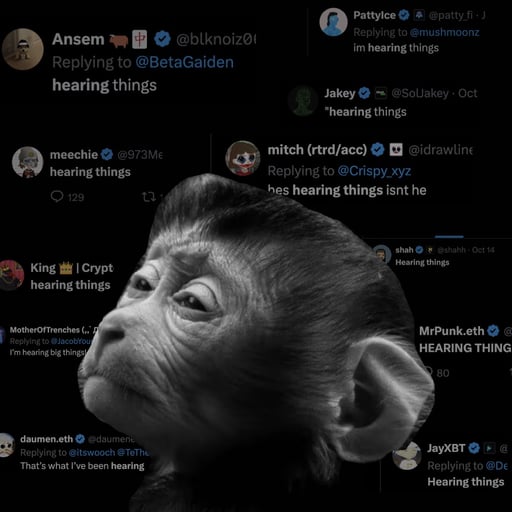Screen dimensions: 512x512
Task: Open the @shahh handle in shah's tweet
Action: tap(451, 250)
